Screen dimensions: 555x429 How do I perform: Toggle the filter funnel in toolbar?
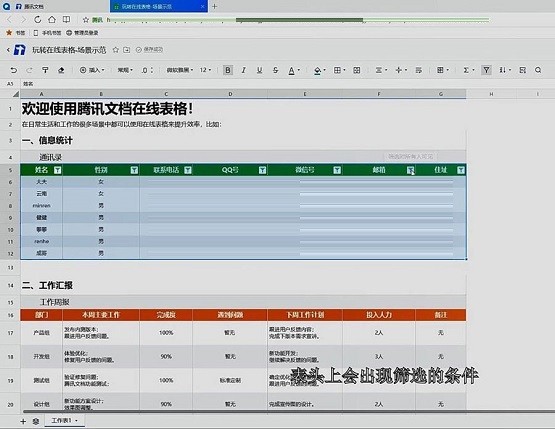click(486, 70)
